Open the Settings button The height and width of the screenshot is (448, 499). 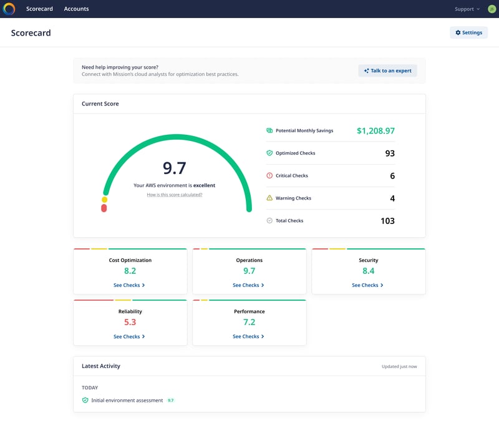pos(468,32)
